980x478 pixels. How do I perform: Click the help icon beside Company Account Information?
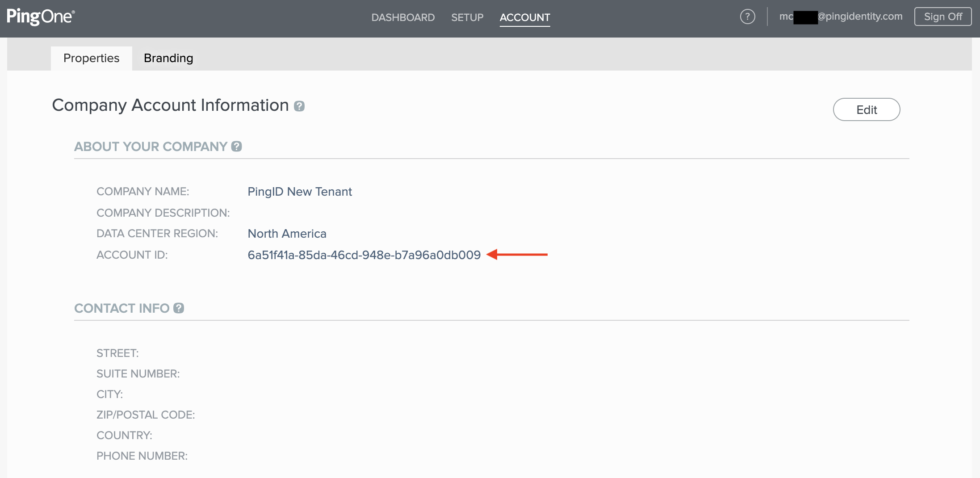coord(299,106)
